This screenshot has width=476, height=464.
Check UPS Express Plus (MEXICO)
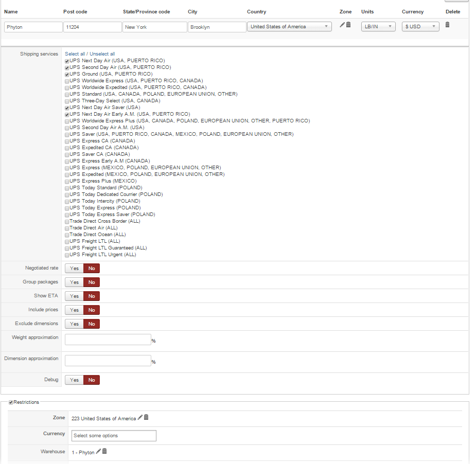(x=67, y=182)
